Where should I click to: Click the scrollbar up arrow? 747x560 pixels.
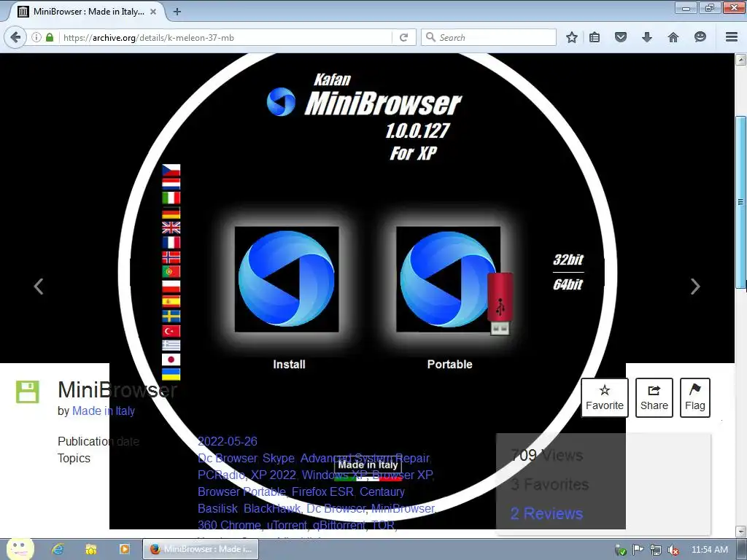tap(740, 60)
